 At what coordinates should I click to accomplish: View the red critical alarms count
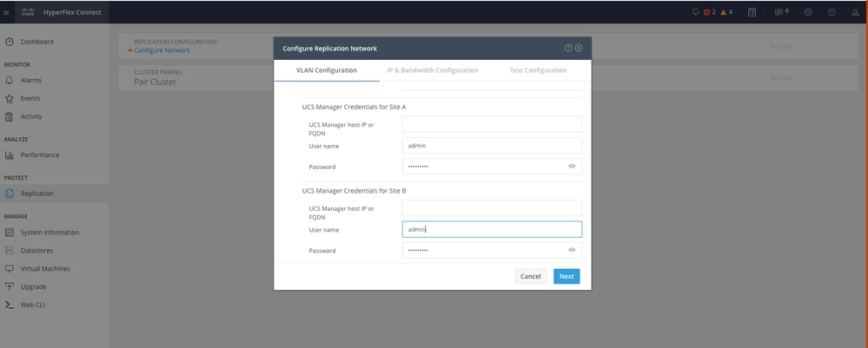tap(710, 12)
